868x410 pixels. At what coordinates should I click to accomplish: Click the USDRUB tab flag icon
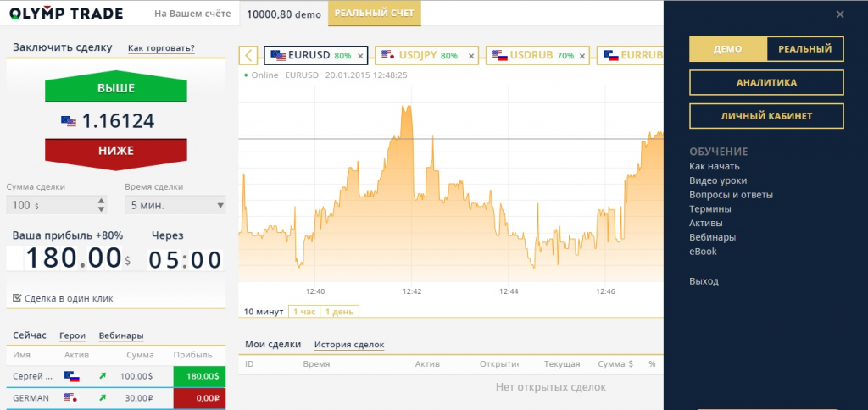(500, 55)
